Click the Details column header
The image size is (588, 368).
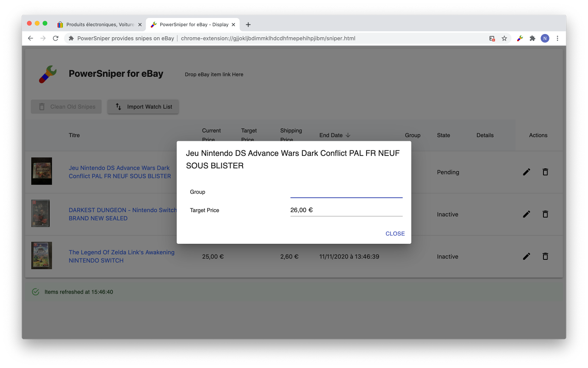point(485,135)
